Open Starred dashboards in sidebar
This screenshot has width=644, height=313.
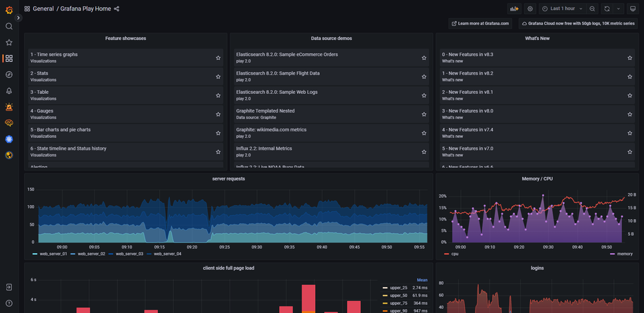pos(9,43)
